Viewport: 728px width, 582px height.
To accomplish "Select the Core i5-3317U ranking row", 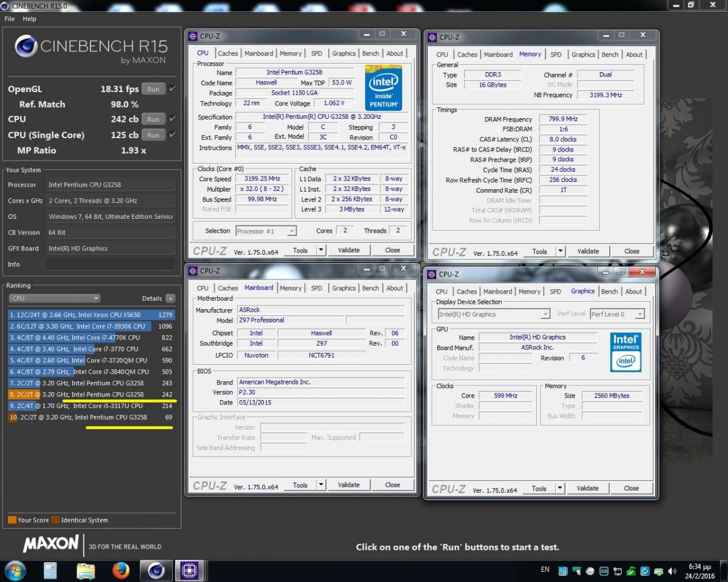I will 92,406.
